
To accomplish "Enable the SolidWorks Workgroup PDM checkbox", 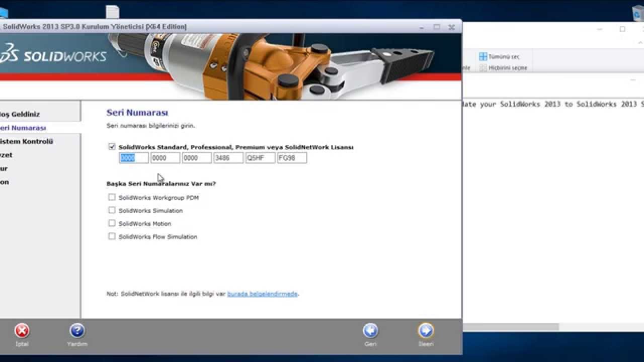I will pos(112,198).
